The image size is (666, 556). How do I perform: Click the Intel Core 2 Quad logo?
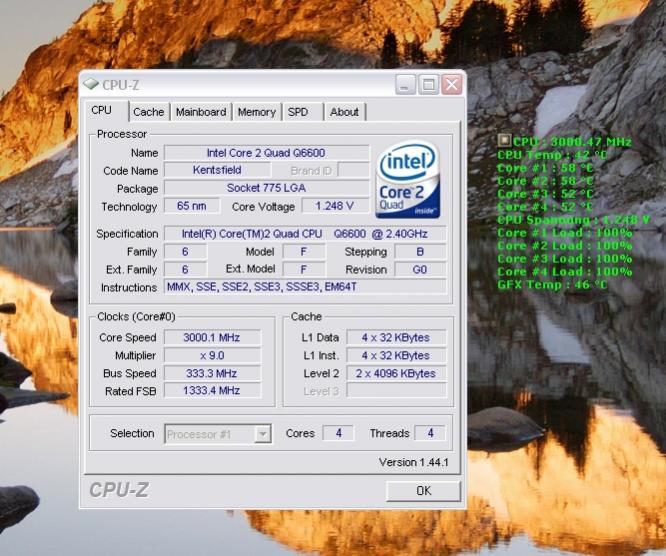408,180
